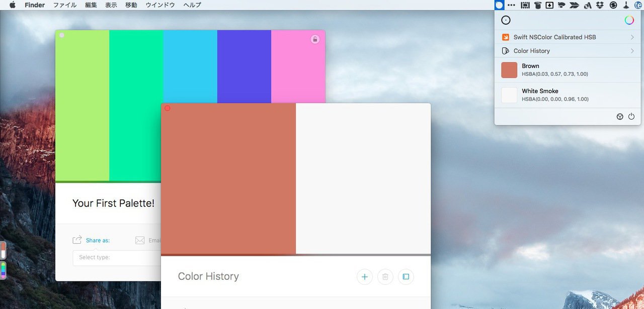
Task: Click the White Smoke color name in popup
Action: 540,91
